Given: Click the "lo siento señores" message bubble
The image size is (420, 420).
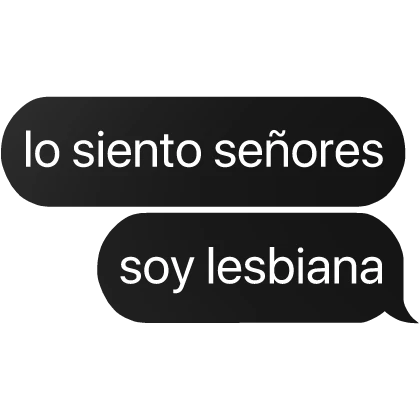Looking at the screenshot, I should coord(203,152).
